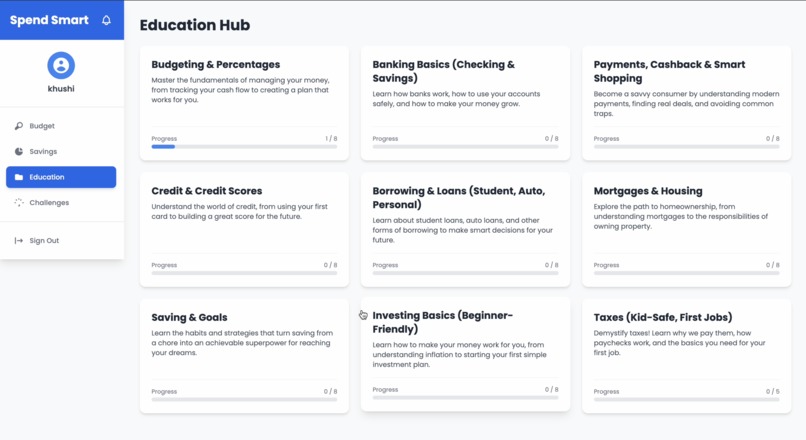This screenshot has width=806, height=440.
Task: Click the khushi username label
Action: coord(61,88)
